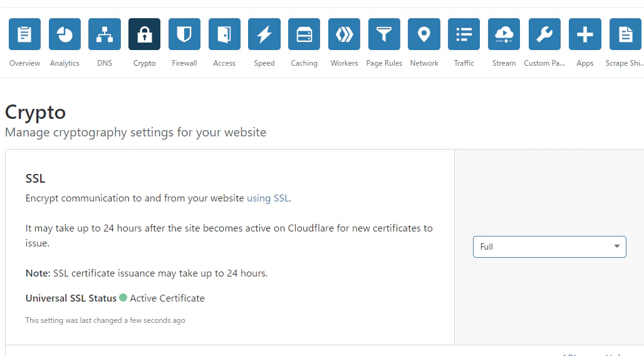The image size is (644, 356).
Task: Open the Page Rules funnel icon
Action: pyautogui.click(x=384, y=34)
